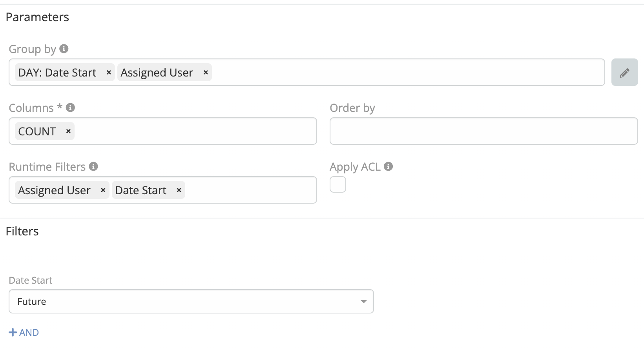Click info icon next to Columns label
Image resolution: width=644 pixels, height=348 pixels.
[70, 107]
